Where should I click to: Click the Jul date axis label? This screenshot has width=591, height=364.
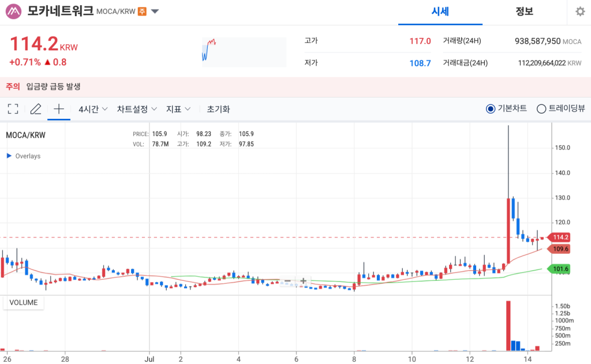pos(149,359)
